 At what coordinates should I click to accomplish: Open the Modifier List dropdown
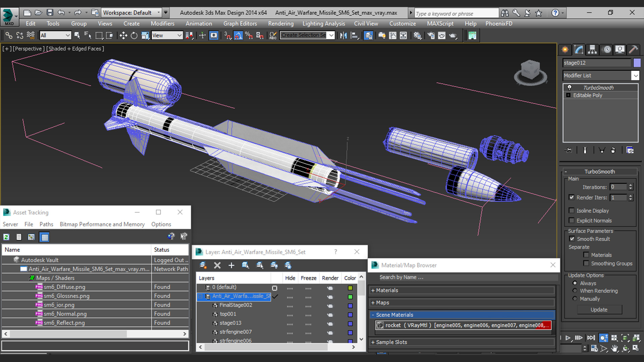(635, 75)
